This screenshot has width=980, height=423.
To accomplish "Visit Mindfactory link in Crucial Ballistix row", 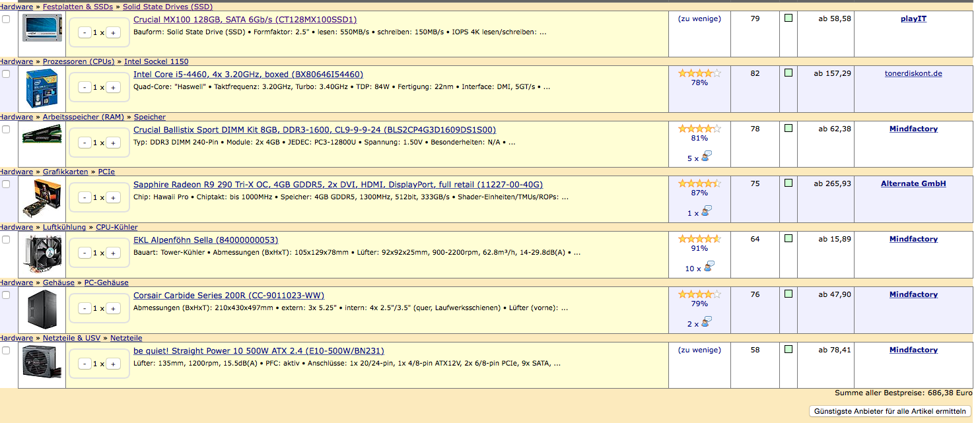I will click(913, 129).
